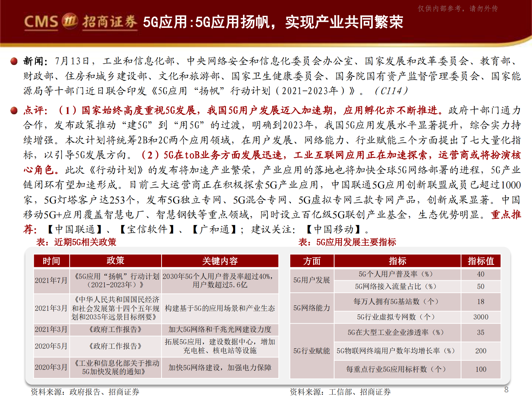This screenshot has height=399, width=532.
Task: Click the table caption 表：5G应用发展主要指标
Action: pos(347,242)
